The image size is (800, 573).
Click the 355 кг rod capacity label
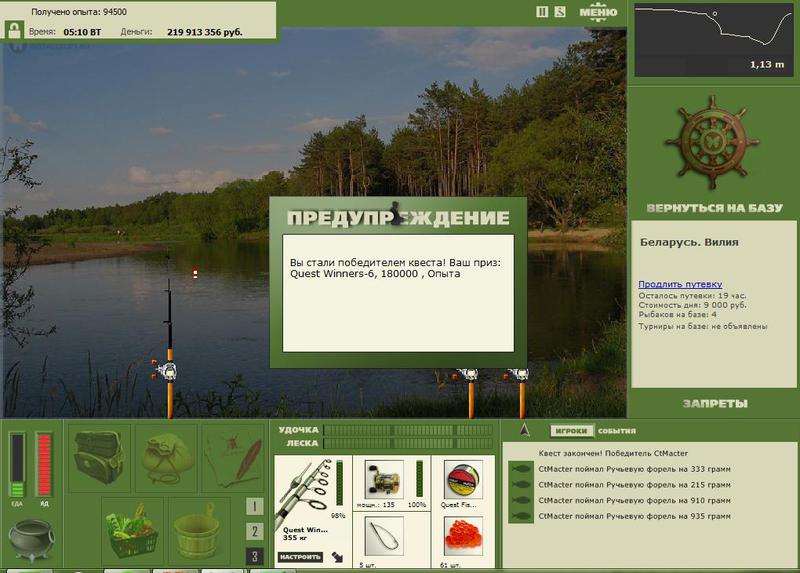[x=295, y=538]
